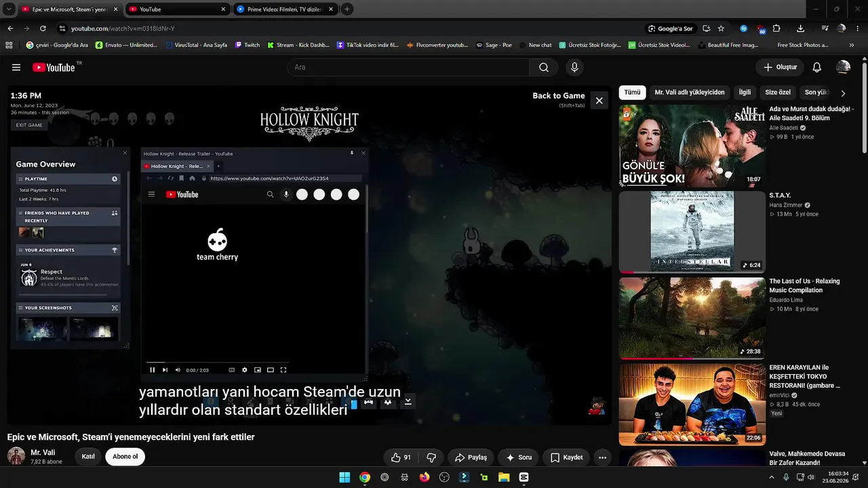This screenshot has width=868, height=488.
Task: Open the Chrome extensions puzzle icon
Action: [x=776, y=28]
